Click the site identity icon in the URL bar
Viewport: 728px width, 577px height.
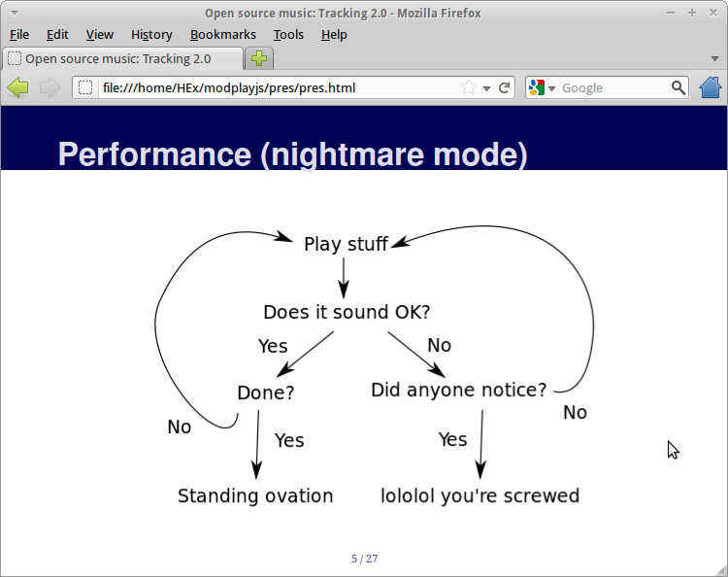click(x=85, y=87)
